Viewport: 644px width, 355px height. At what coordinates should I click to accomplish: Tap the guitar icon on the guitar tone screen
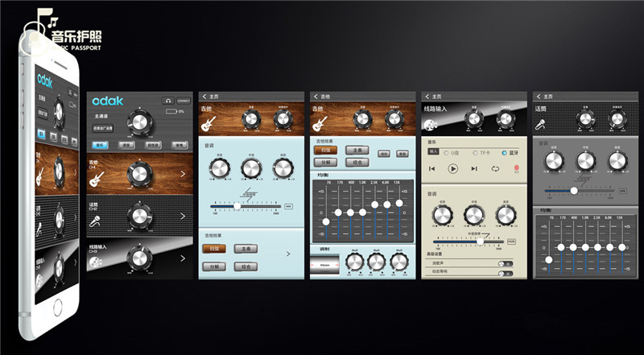click(208, 123)
